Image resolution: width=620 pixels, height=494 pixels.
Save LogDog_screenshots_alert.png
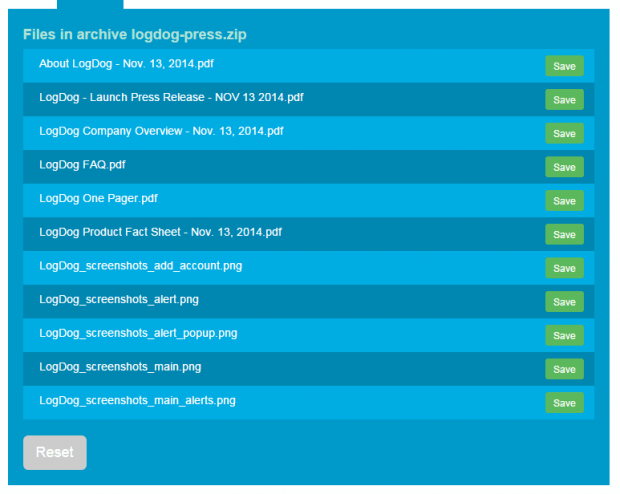point(564,302)
